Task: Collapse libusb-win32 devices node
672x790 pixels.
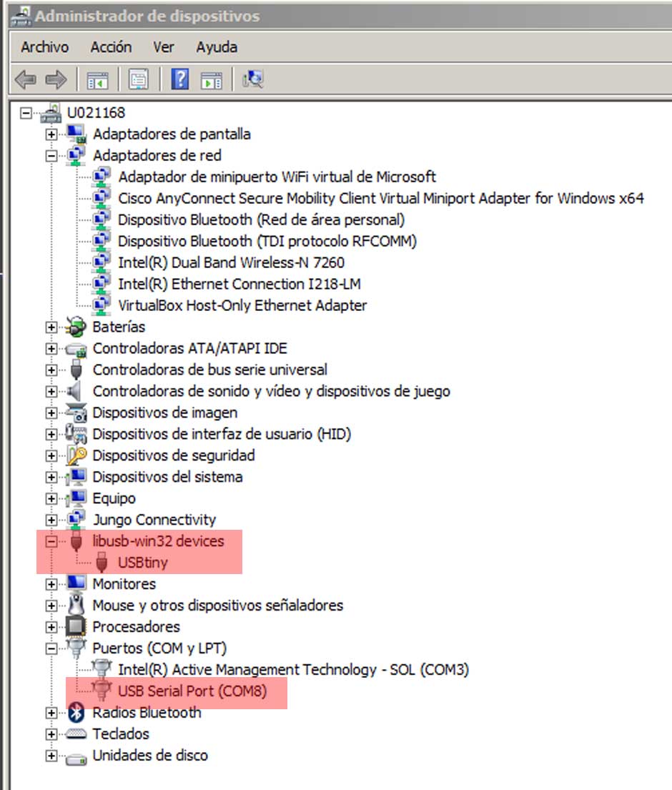Action: point(51,542)
